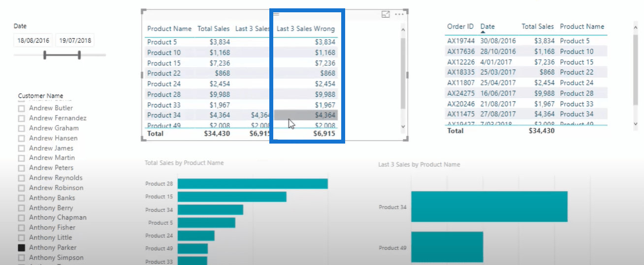Sort orders table by Total Sales header
Image resolution: width=644 pixels, height=265 pixels.
click(x=538, y=27)
